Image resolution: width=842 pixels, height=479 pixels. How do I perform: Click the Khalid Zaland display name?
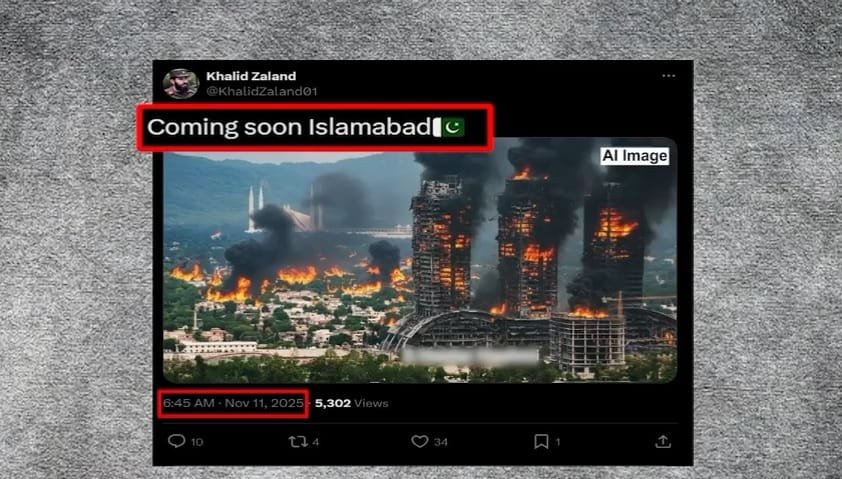251,76
